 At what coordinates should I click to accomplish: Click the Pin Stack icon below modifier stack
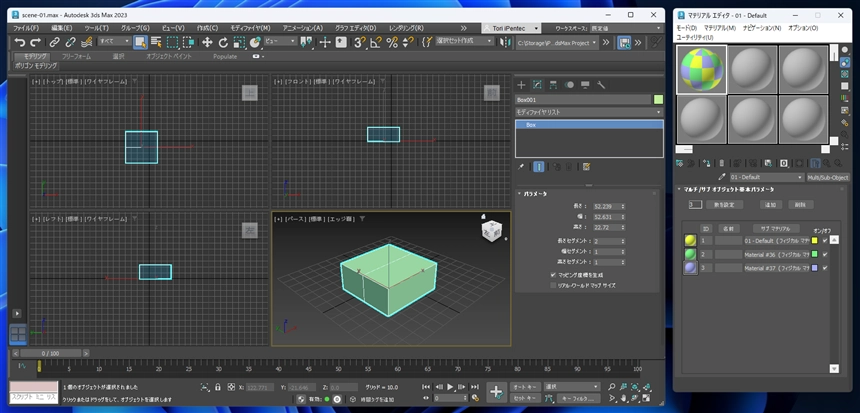click(x=521, y=167)
